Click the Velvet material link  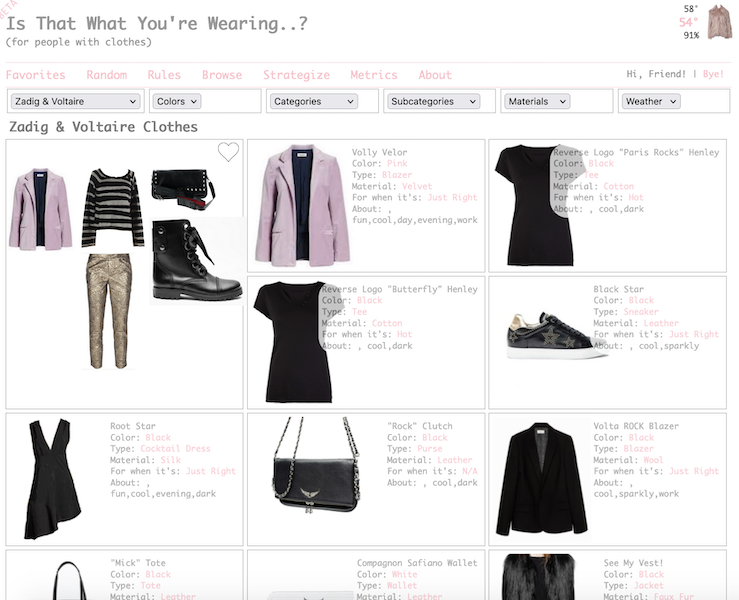click(417, 186)
